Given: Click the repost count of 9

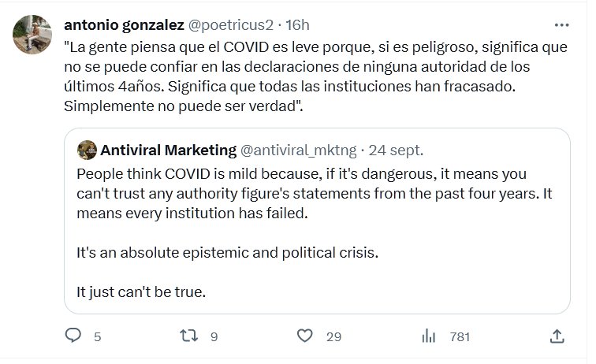Looking at the screenshot, I should coord(213,336).
